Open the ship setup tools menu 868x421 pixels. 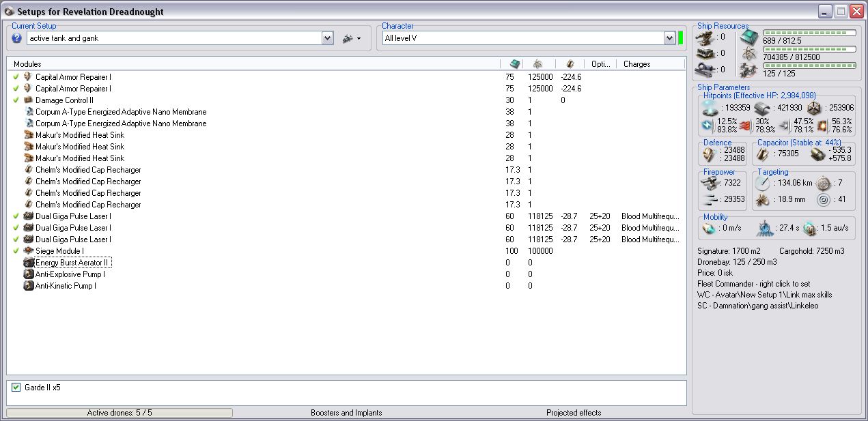(x=351, y=38)
